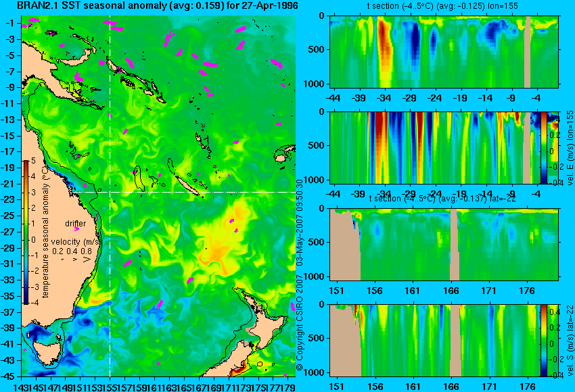The image size is (575, 392).
Task: Click the SST temperature anomaly color bar
Action: click(26, 232)
